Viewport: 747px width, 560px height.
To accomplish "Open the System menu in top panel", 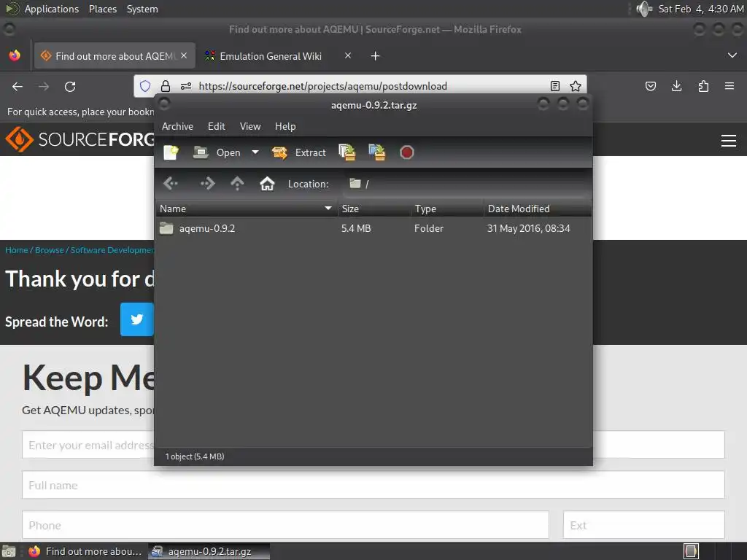I will (142, 9).
